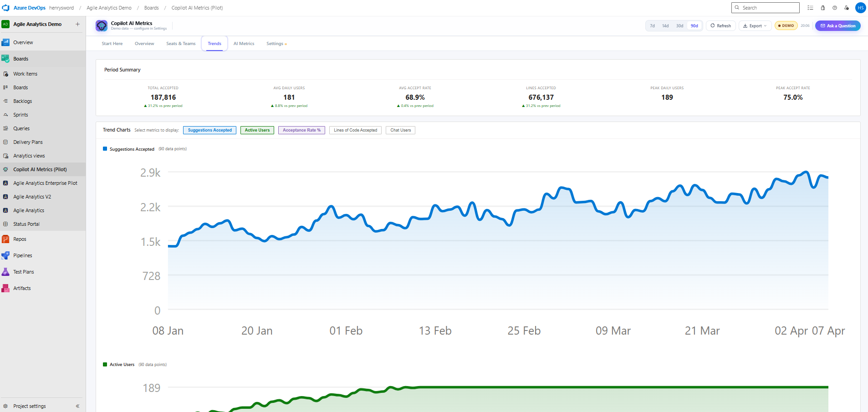868x412 pixels.
Task: Open the Help question mark icon
Action: click(x=834, y=8)
